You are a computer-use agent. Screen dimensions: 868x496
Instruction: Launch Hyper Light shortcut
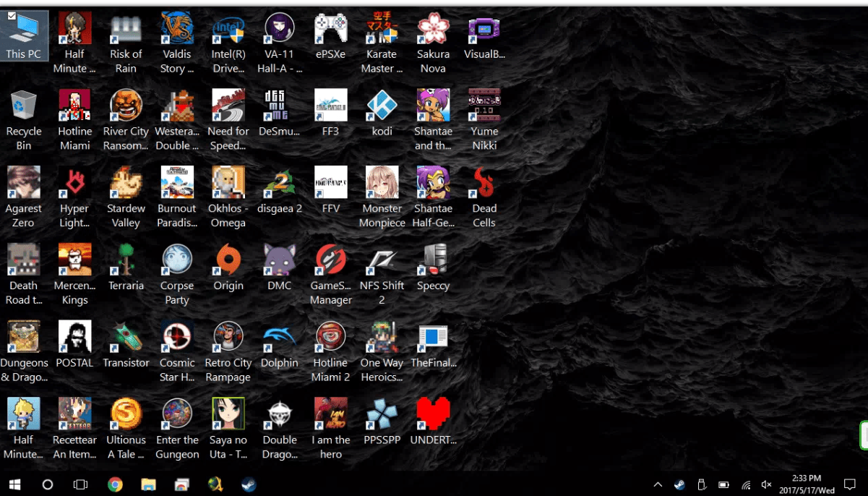74,182
